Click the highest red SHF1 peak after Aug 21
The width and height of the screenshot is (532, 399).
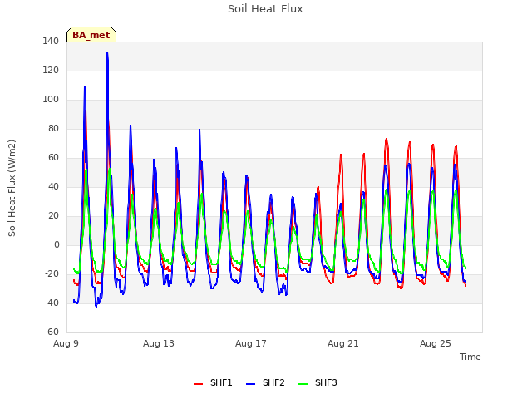pyautogui.click(x=387, y=139)
